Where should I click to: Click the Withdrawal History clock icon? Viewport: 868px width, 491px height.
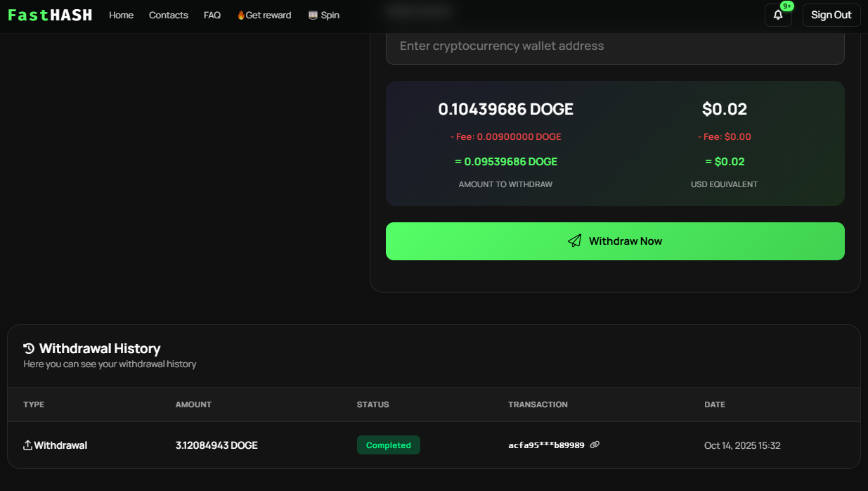point(29,348)
